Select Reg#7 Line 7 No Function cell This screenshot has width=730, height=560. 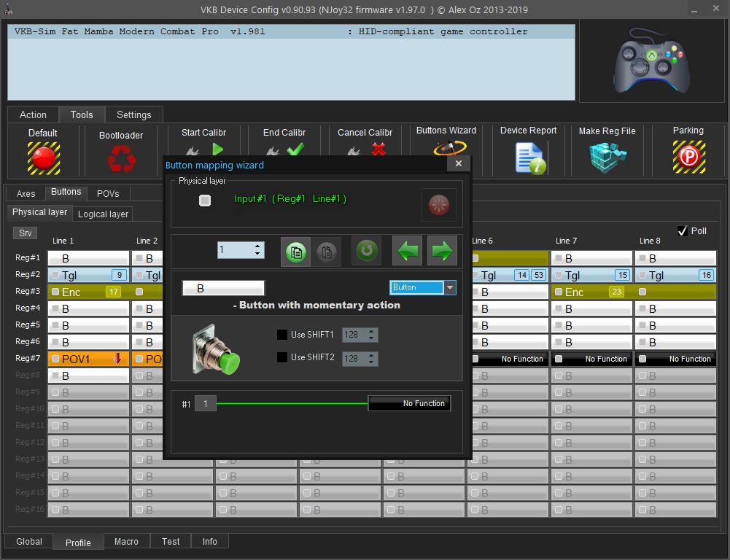click(x=591, y=359)
